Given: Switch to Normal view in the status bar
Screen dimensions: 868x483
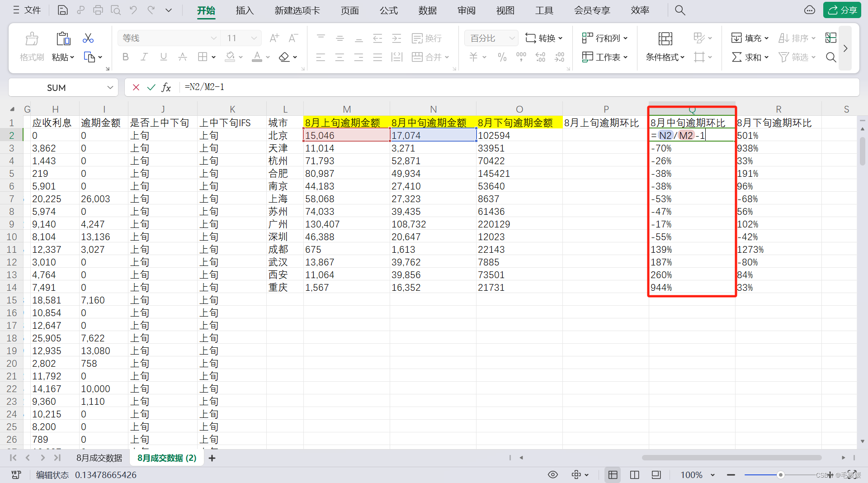Looking at the screenshot, I should tap(613, 475).
